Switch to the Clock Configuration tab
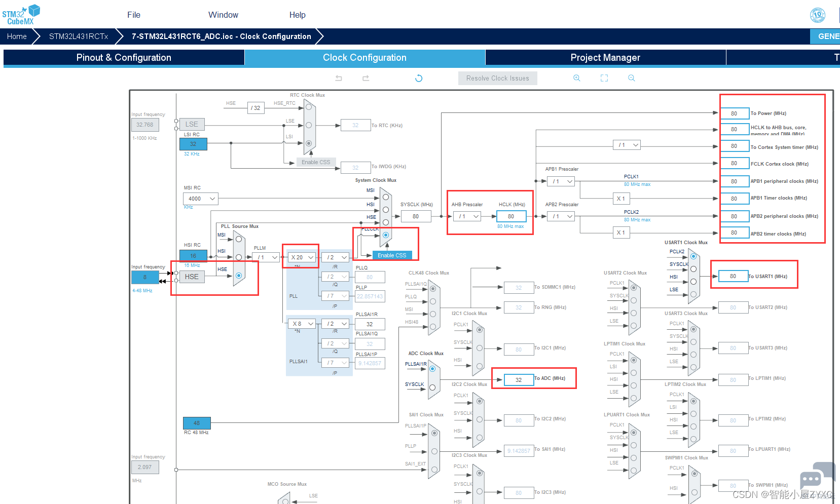The height and width of the screenshot is (504, 840). point(365,58)
